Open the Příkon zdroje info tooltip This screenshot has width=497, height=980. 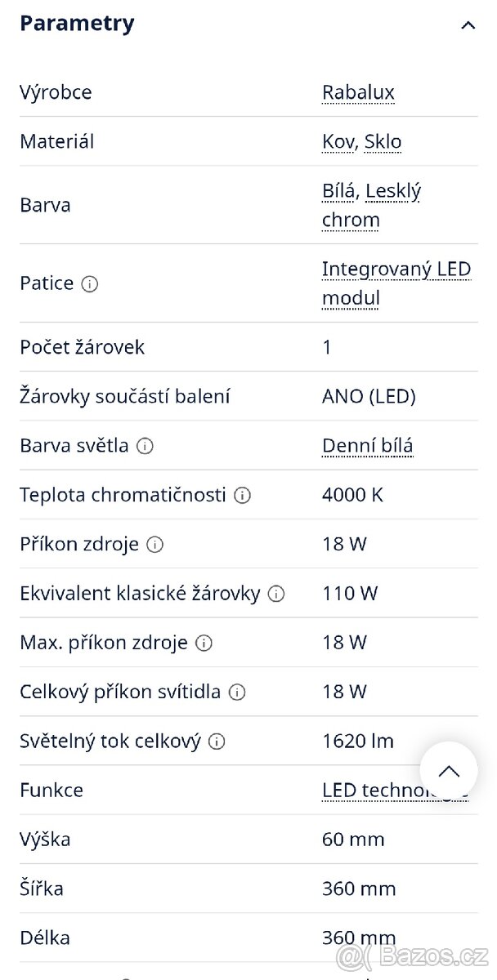[156, 545]
